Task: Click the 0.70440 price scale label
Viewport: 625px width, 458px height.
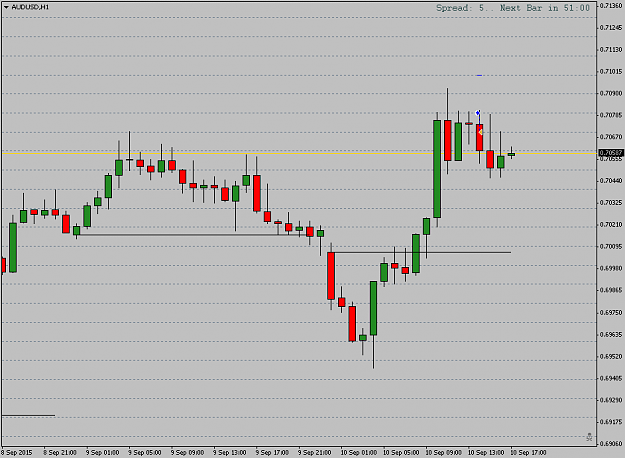Action: click(x=611, y=181)
